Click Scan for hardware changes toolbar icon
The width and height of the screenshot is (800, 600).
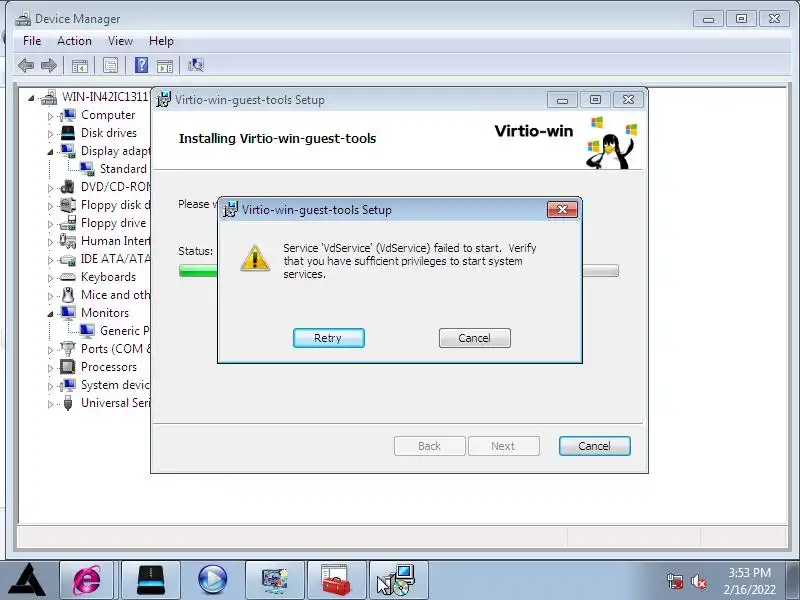tap(196, 65)
